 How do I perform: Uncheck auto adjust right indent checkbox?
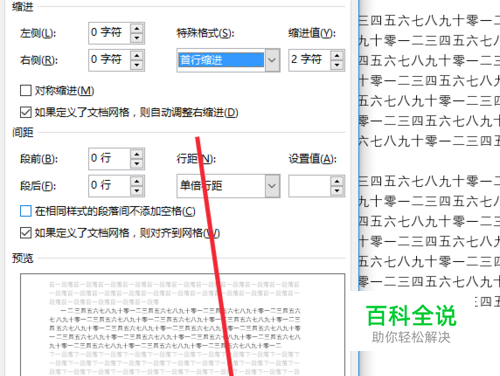(26, 112)
